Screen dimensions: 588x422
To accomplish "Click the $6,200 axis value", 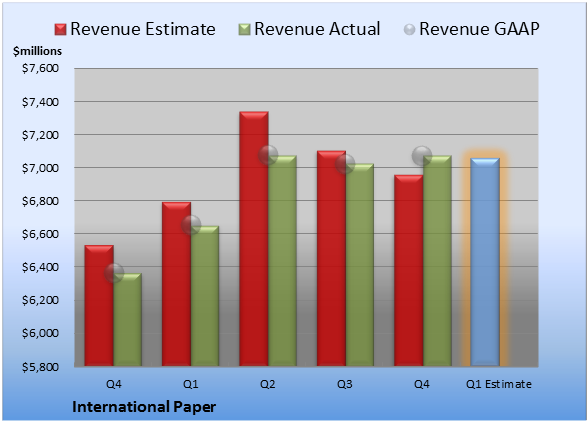I will click(40, 300).
